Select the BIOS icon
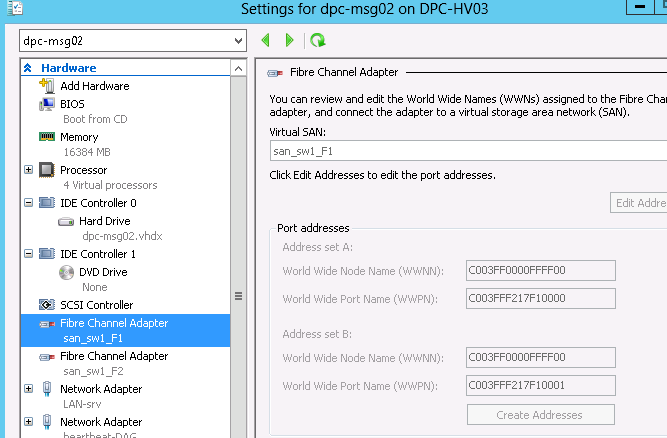 click(47, 104)
